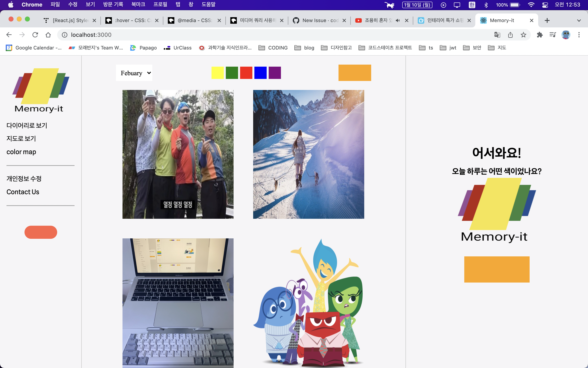This screenshot has width=588, height=368.
Task: Open 다이어리로 보기 in sidebar
Action: click(27, 125)
